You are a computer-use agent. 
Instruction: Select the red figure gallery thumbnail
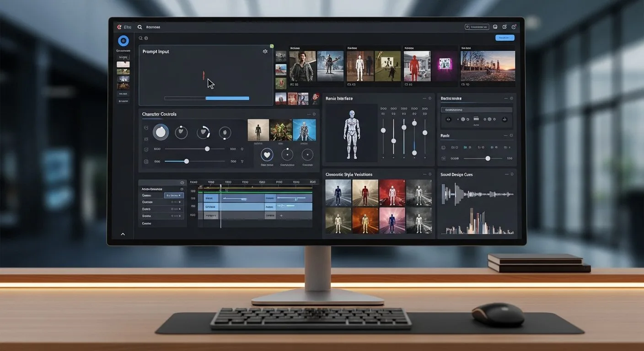click(x=417, y=66)
